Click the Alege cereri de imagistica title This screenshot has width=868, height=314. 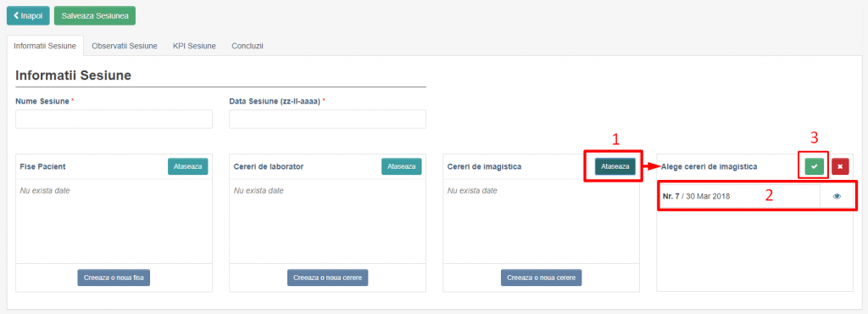709,166
